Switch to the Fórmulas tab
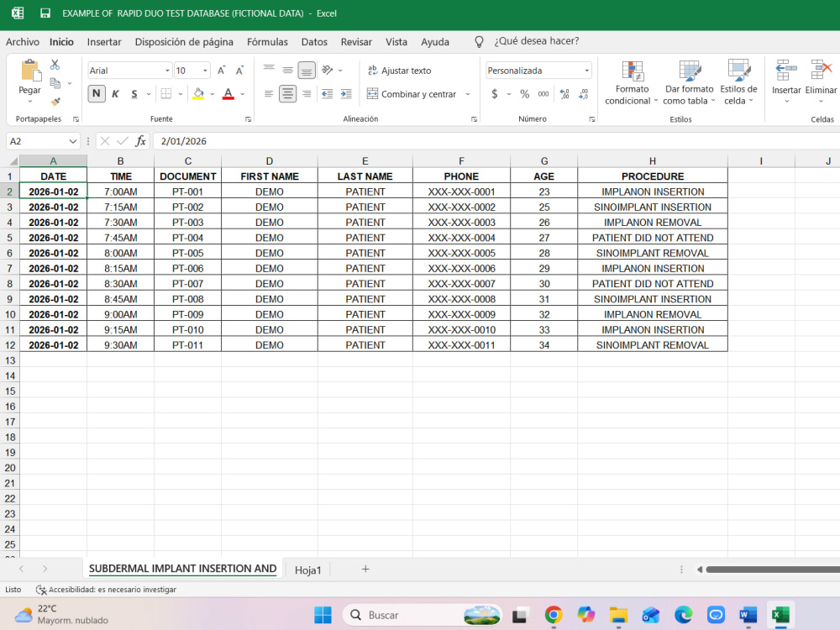The width and height of the screenshot is (840, 630). (267, 42)
